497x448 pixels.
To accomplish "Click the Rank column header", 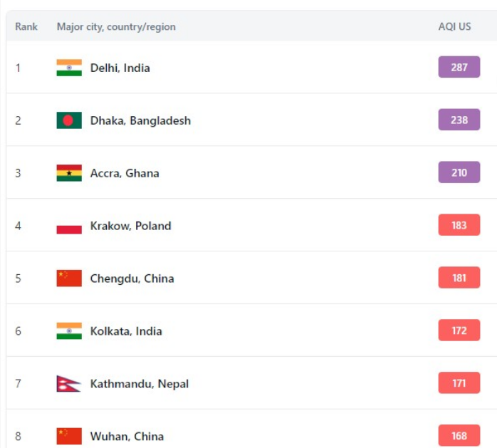I will coord(26,26).
